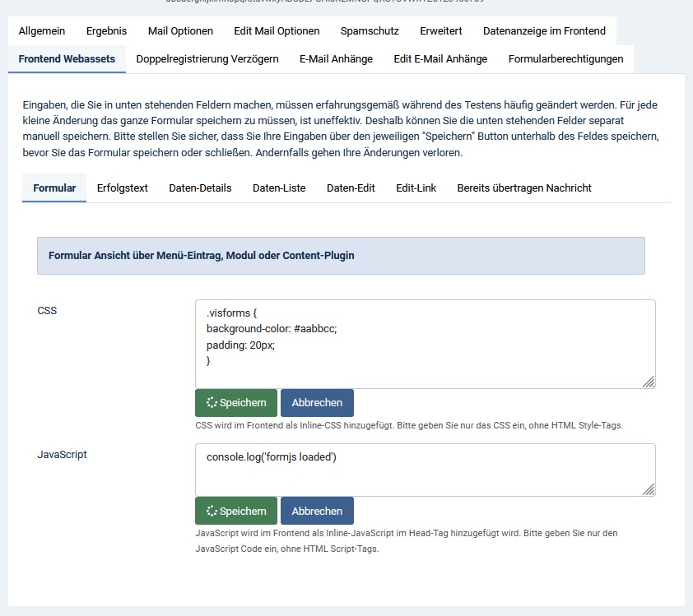693x616 pixels.
Task: Select the Mail Optionen tab
Action: point(180,30)
